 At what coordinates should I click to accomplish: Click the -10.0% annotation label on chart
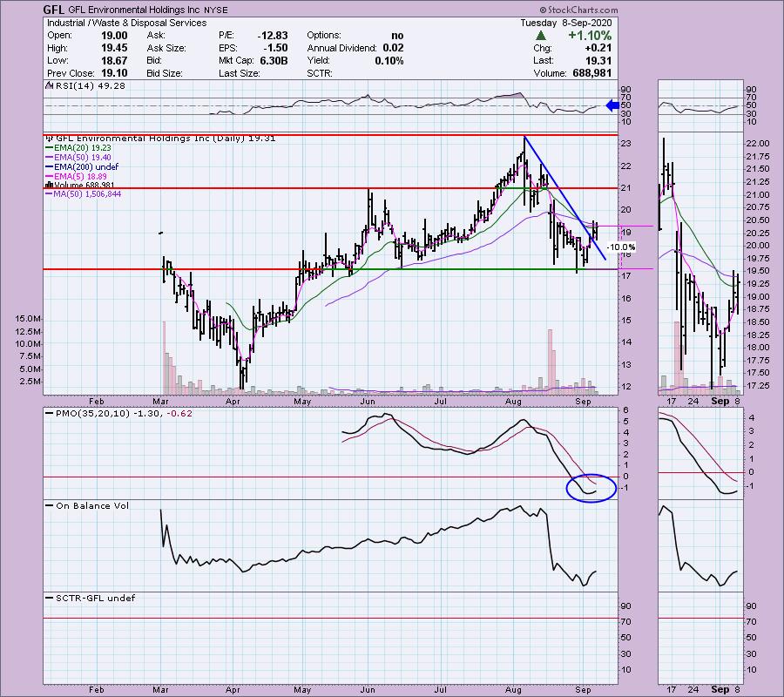pyautogui.click(x=621, y=247)
